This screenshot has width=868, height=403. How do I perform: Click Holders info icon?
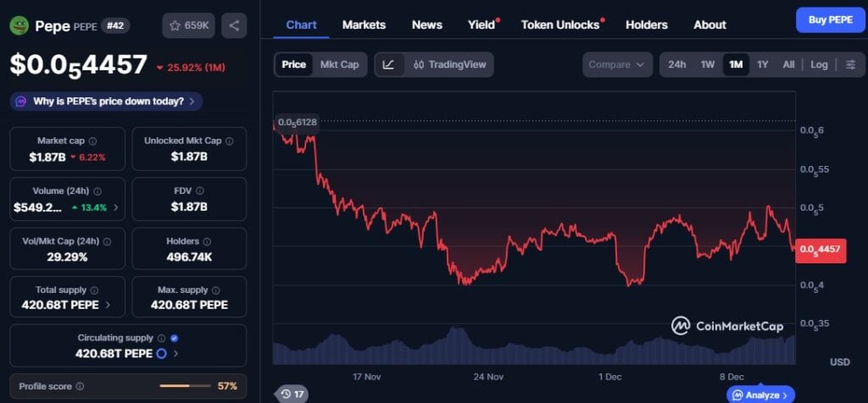point(204,242)
